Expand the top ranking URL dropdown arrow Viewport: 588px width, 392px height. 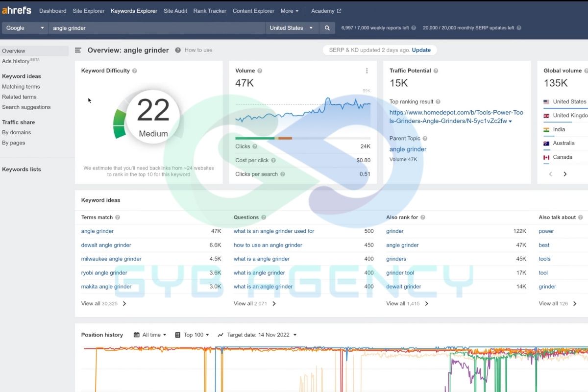click(x=510, y=122)
